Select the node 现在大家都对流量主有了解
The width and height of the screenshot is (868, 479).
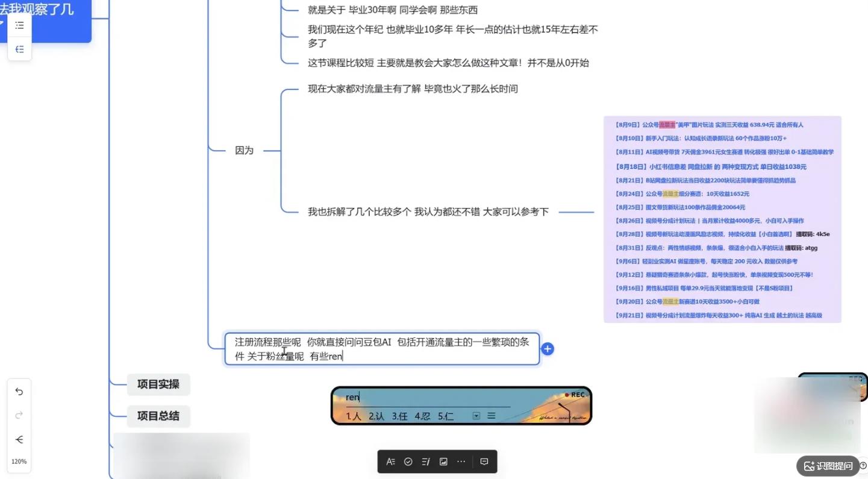click(413, 89)
